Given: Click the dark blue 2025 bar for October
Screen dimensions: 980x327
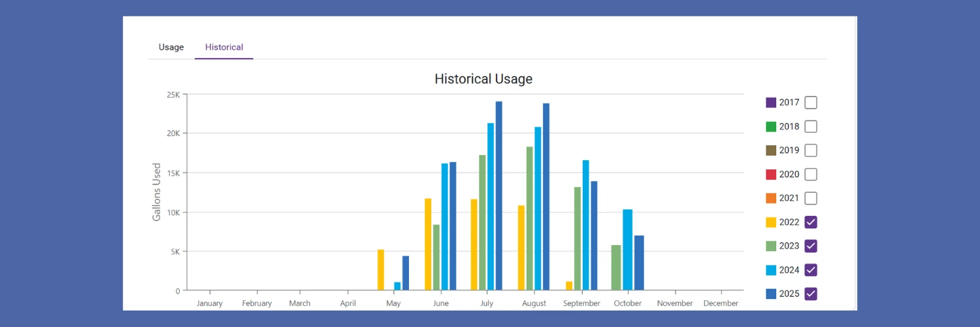Looking at the screenshot, I should [640, 263].
